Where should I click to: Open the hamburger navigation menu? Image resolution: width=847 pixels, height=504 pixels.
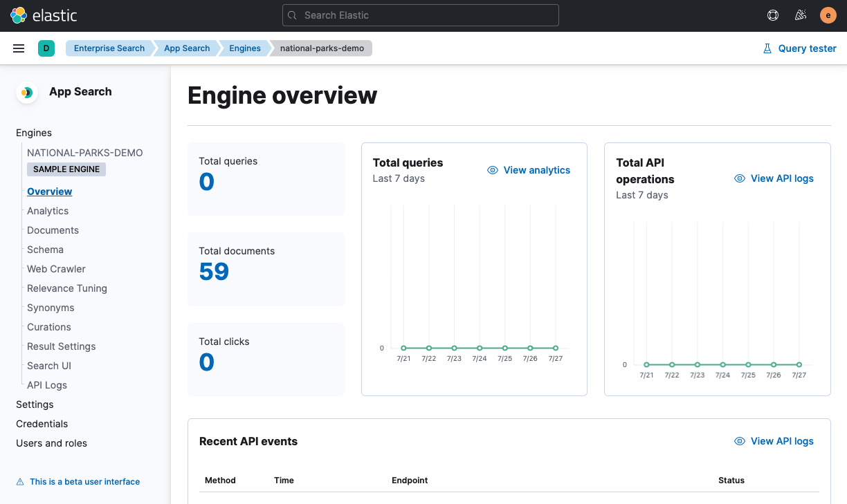(x=19, y=48)
